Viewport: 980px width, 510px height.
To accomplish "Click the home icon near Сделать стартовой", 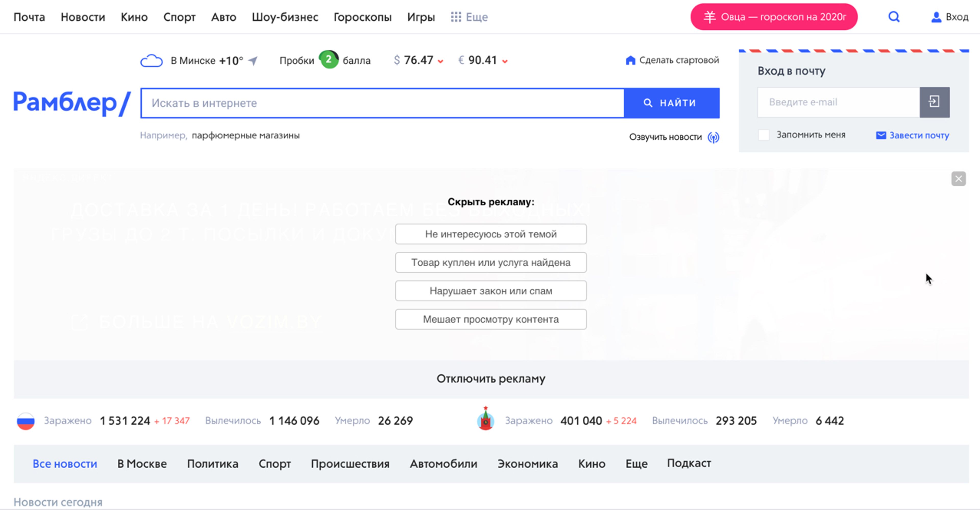I will [x=630, y=60].
